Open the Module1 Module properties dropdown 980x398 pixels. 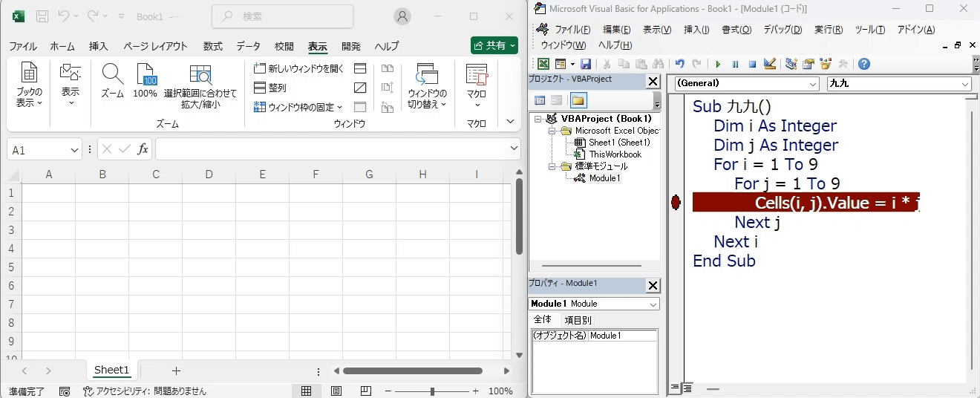[x=653, y=304]
